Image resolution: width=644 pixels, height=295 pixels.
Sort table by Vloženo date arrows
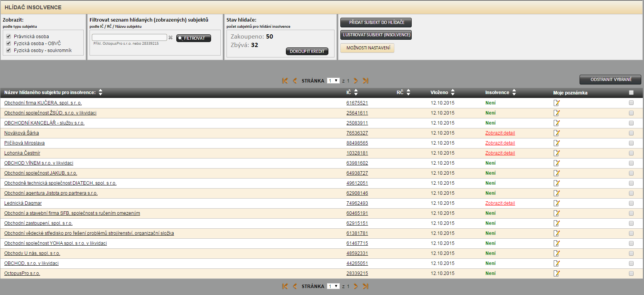[453, 92]
